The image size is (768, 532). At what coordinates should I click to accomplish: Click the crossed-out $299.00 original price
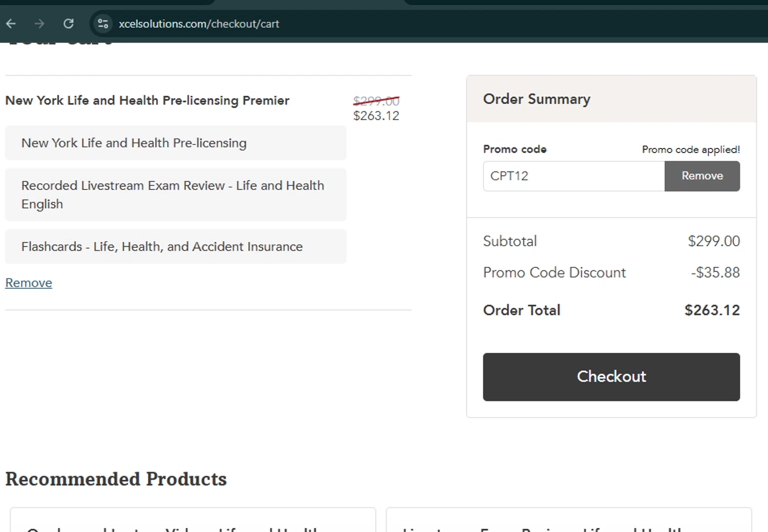(376, 101)
